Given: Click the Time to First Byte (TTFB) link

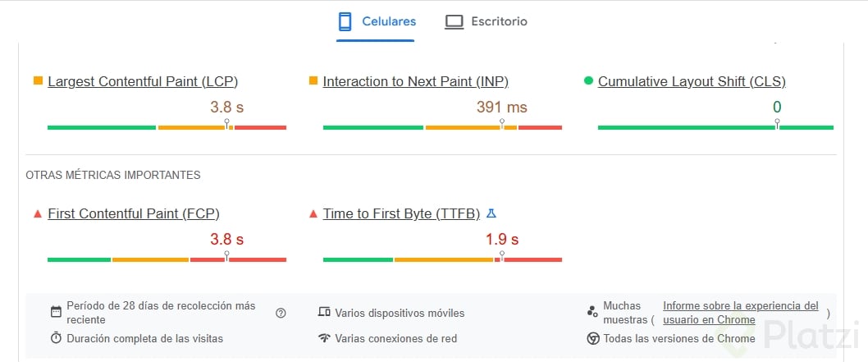Looking at the screenshot, I should (x=401, y=214).
